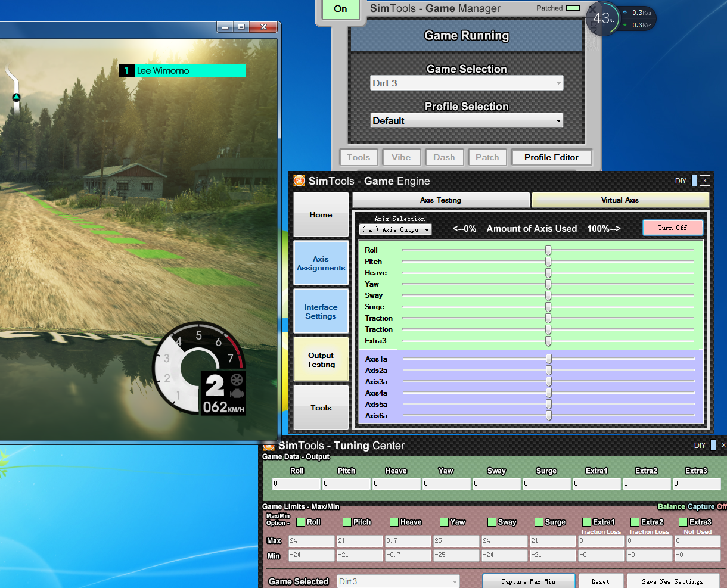Viewport: 727px width, 588px height.
Task: Click the Pitch axis slider handle
Action: coord(548,262)
